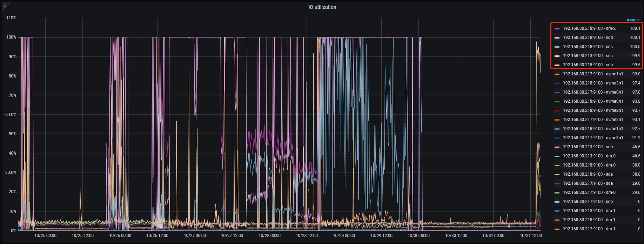Change color swatch of 192.168.80.217 nvme1n1 series

[x=557, y=74]
